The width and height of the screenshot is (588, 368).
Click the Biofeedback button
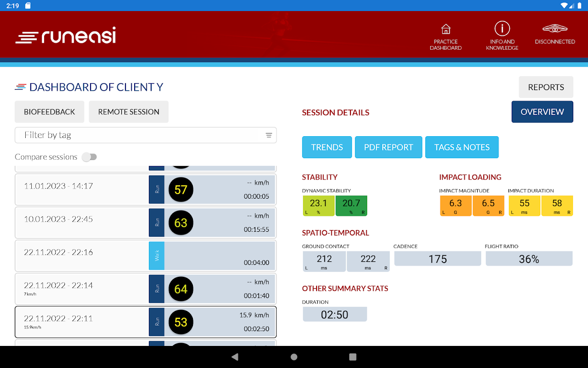click(x=50, y=112)
